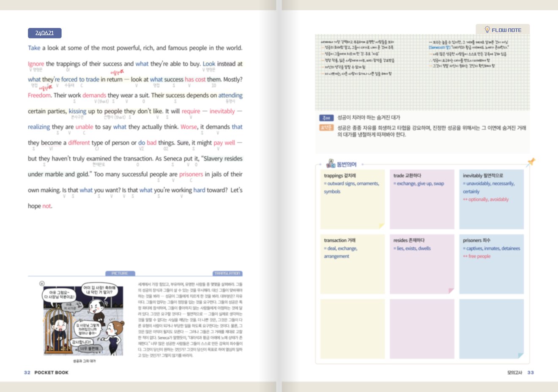
Task: Click the synonyms '= lies, exists, dwells'
Action: (412, 248)
